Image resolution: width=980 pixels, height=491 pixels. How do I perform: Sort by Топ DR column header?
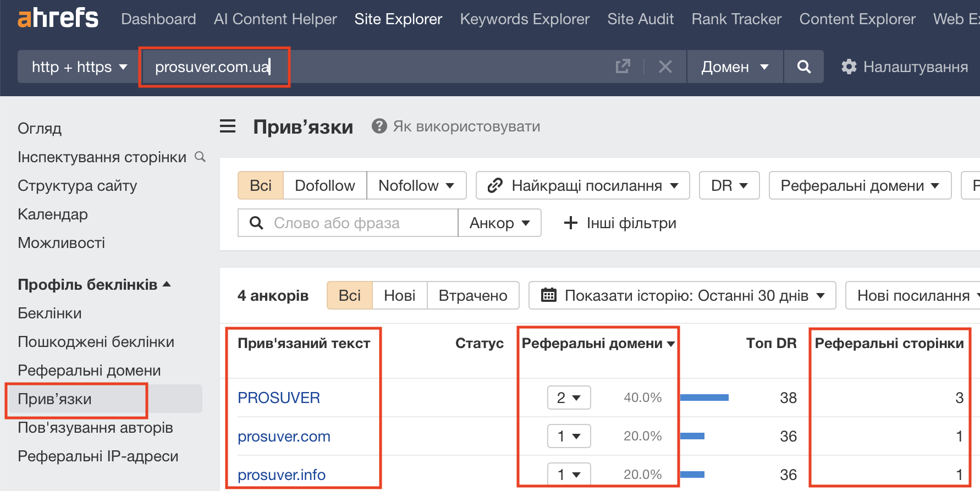click(771, 343)
